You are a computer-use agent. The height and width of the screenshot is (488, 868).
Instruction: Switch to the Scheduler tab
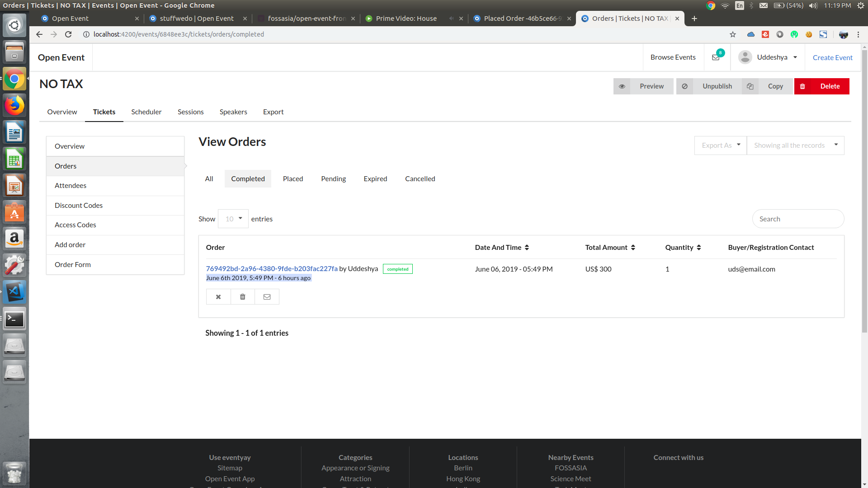[146, 112]
